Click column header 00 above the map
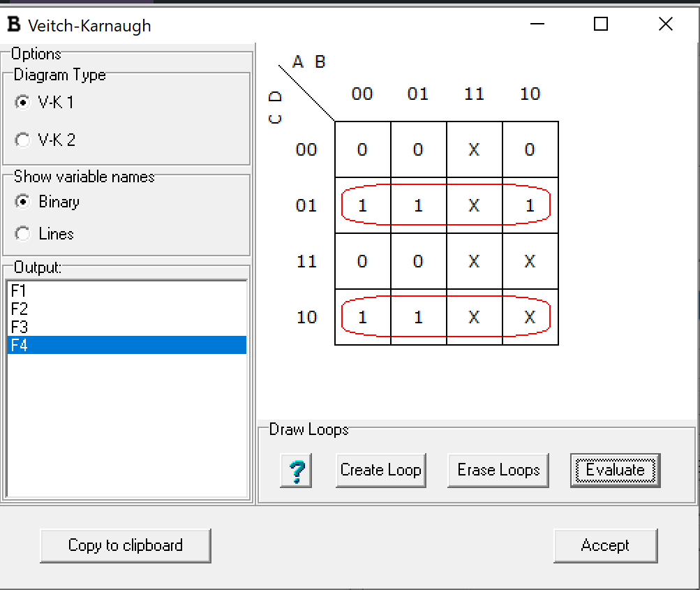 [x=362, y=94]
